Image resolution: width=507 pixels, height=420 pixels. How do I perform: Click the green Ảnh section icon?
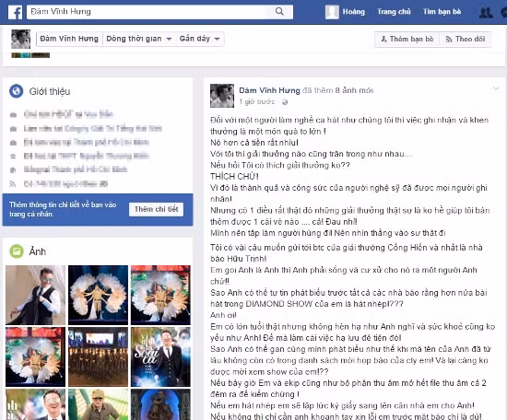(x=17, y=251)
